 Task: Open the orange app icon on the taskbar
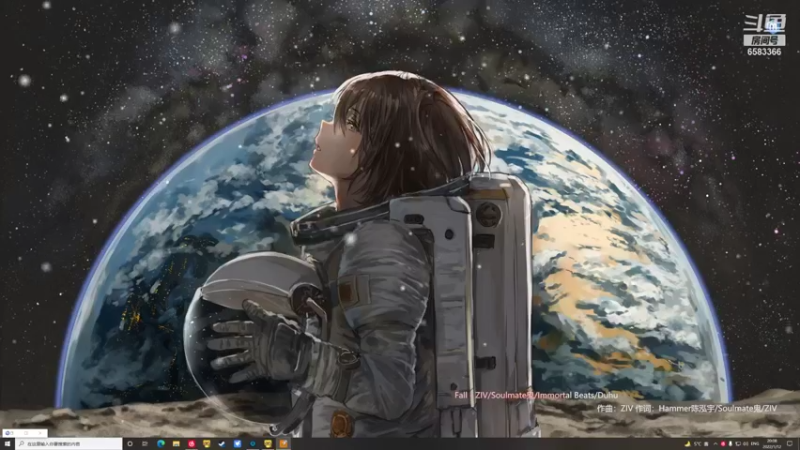283,444
